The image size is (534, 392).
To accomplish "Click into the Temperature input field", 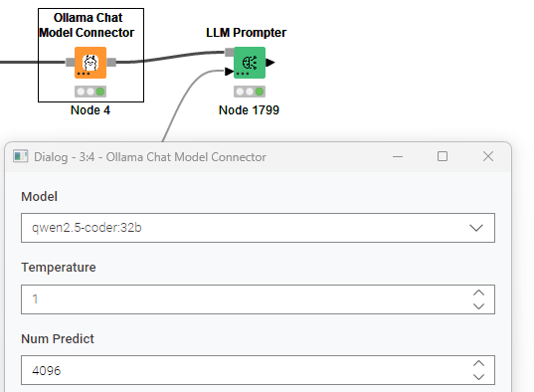I will coord(246,299).
